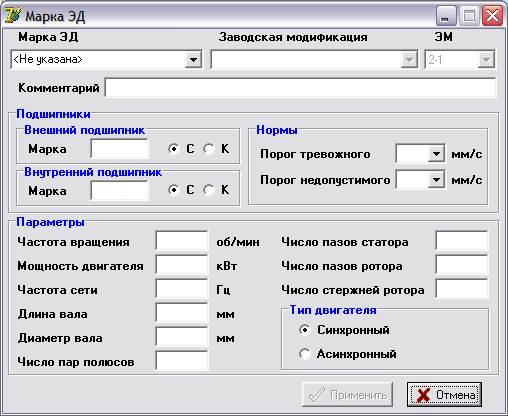Click the Частота сети input field

coord(182,289)
